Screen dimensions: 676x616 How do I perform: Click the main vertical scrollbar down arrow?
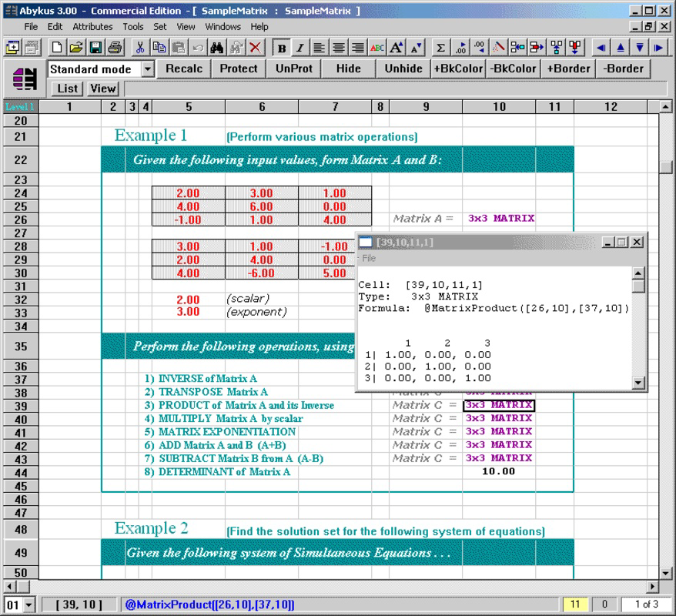click(x=666, y=574)
